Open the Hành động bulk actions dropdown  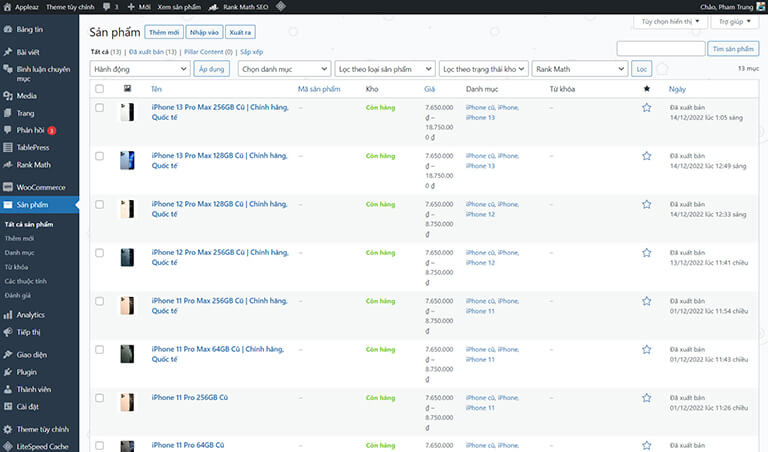tap(139, 68)
